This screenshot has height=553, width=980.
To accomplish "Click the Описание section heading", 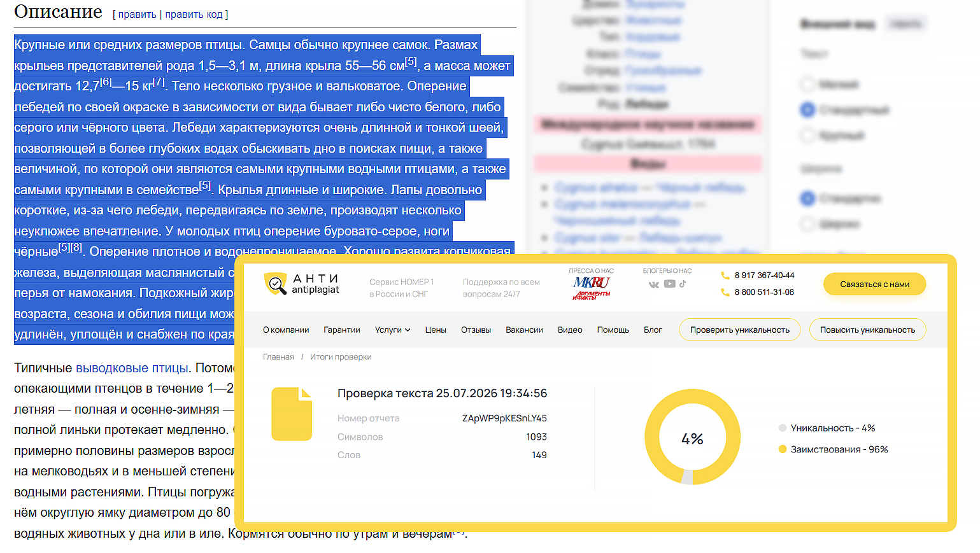I will click(x=58, y=12).
